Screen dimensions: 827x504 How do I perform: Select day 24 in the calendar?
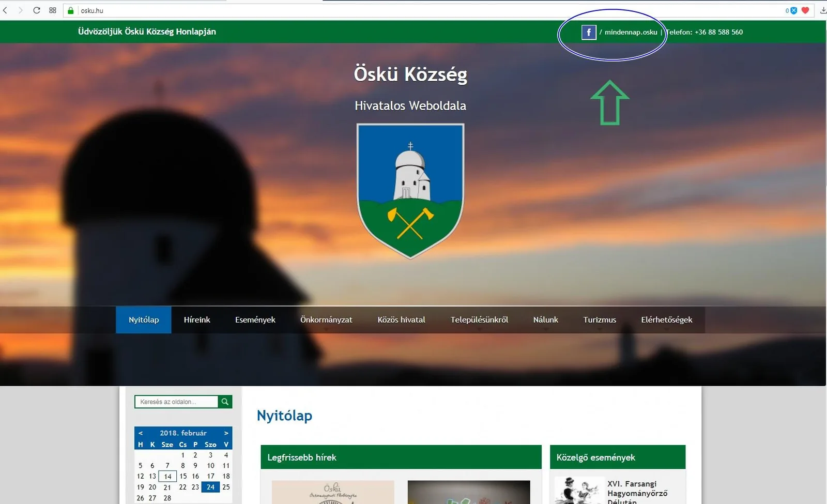point(210,487)
